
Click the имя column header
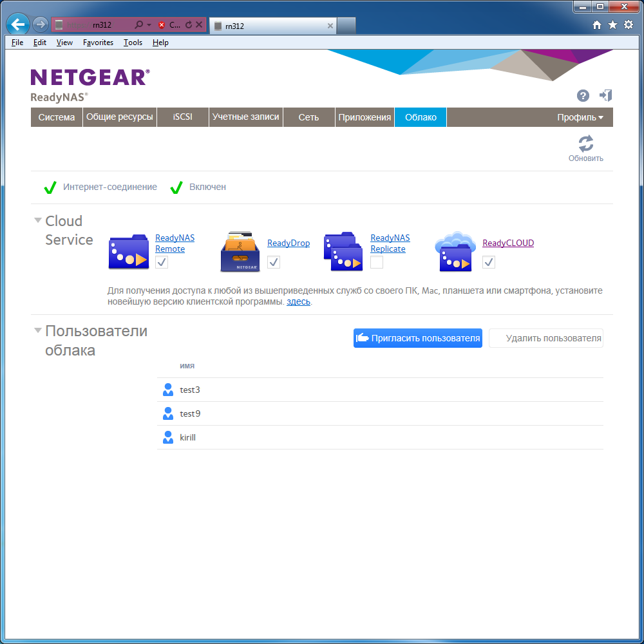pyautogui.click(x=187, y=366)
